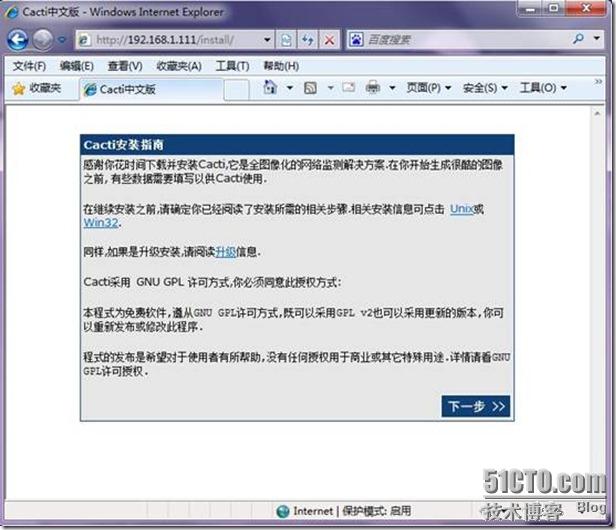Click the browser Back arrow button
The width and height of the screenshot is (616, 530).
tap(18, 40)
